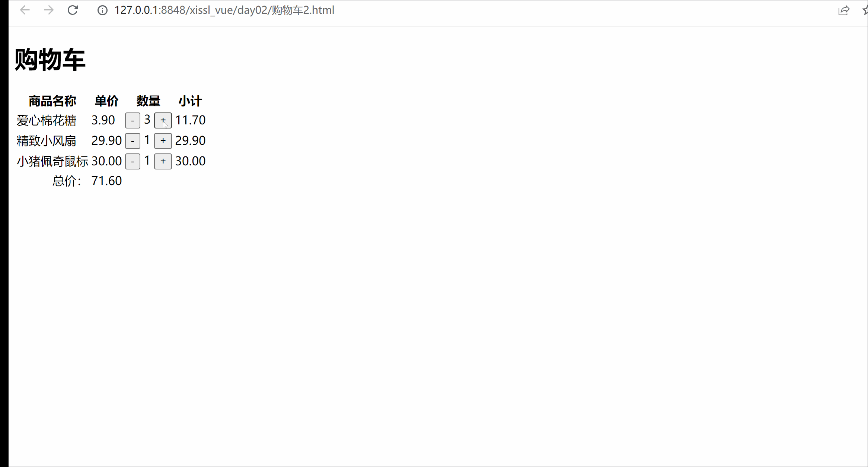This screenshot has height=467, width=868.
Task: Increase quantity of 小猪佩奇鼠标
Action: [x=163, y=161]
